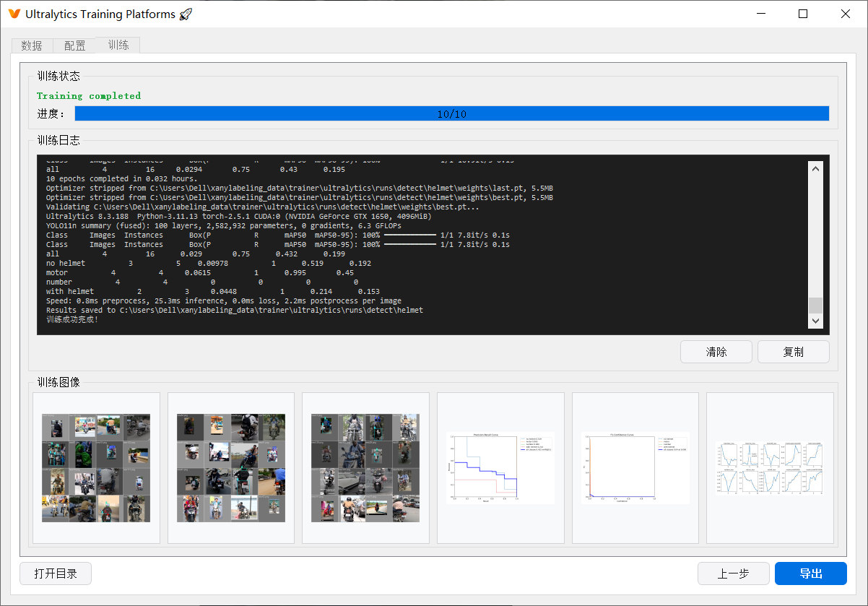This screenshot has width=868, height=606.
Task: Open the third training batch image thumbnail
Action: click(365, 468)
